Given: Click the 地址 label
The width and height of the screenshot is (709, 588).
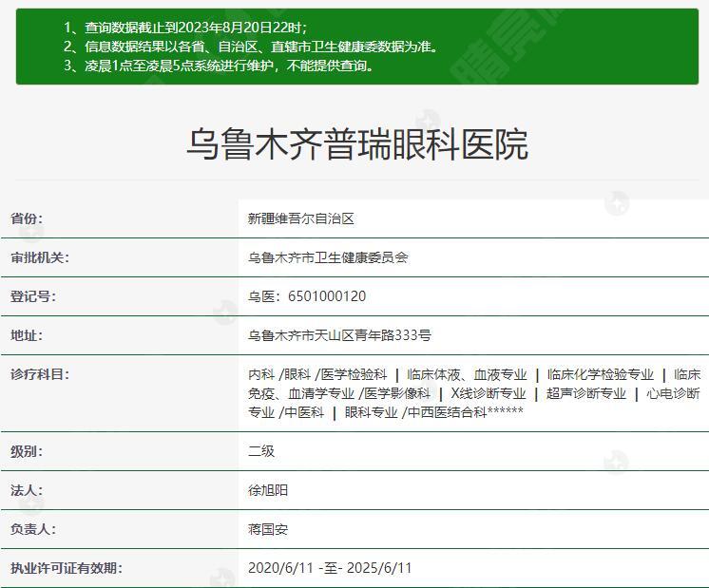Looking at the screenshot, I should pyautogui.click(x=27, y=335).
